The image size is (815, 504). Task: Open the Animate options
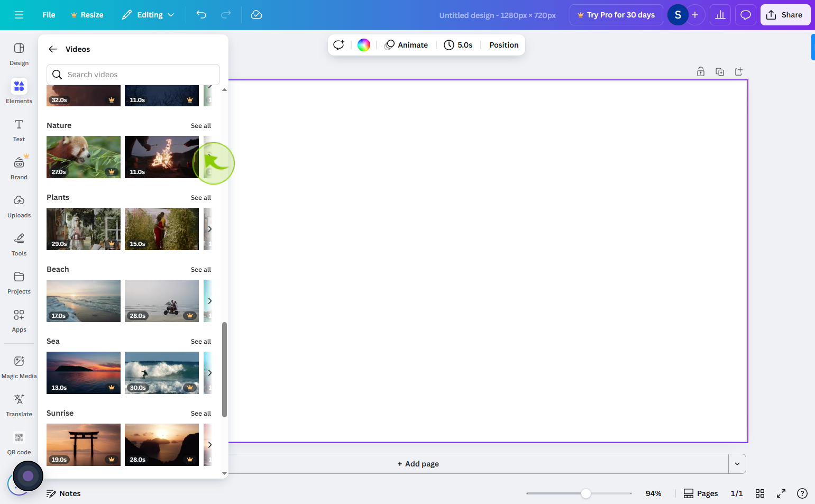pos(406,45)
